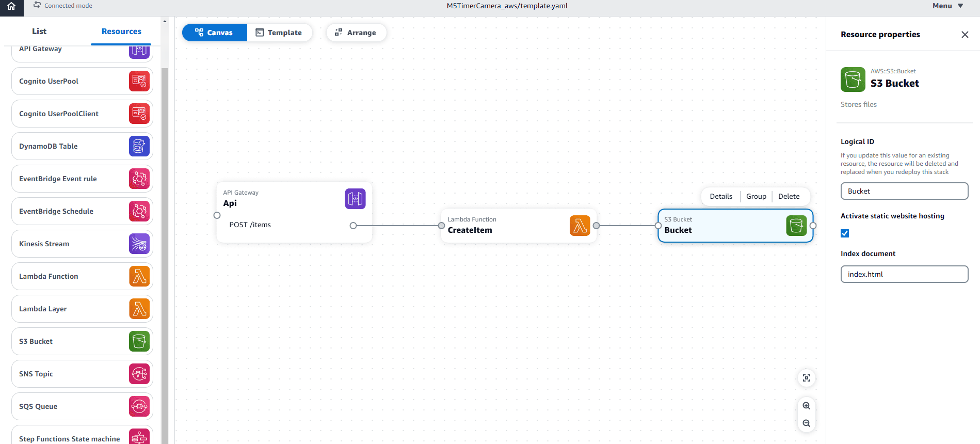Select the SQS Queue resource icon
980x444 pixels.
coord(139,406)
